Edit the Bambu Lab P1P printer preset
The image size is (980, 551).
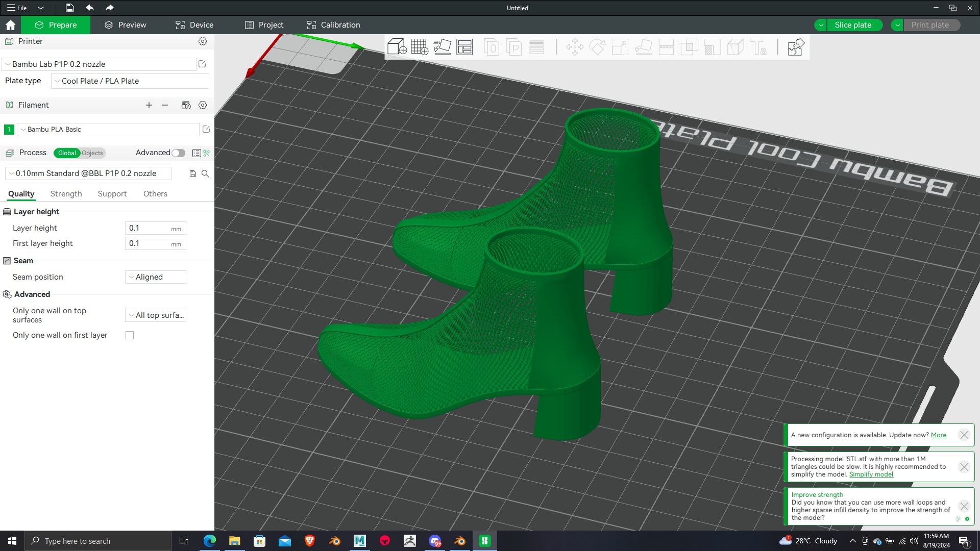(x=202, y=64)
